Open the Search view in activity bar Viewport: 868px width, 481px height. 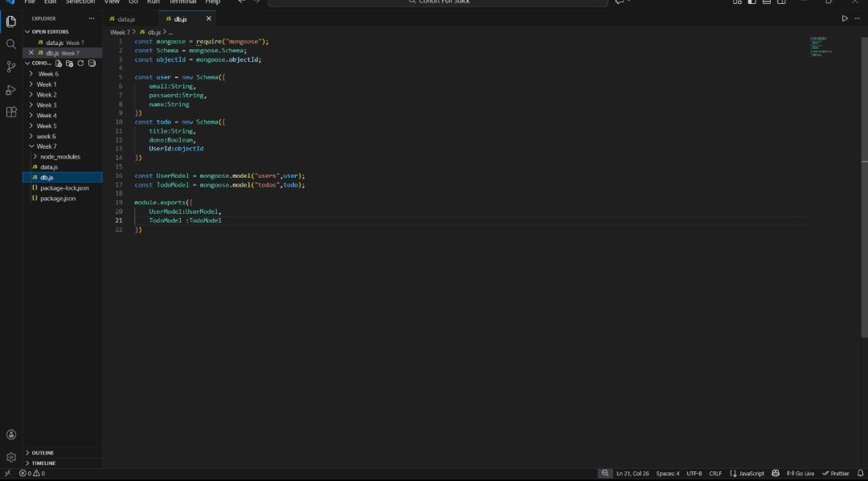pos(11,43)
